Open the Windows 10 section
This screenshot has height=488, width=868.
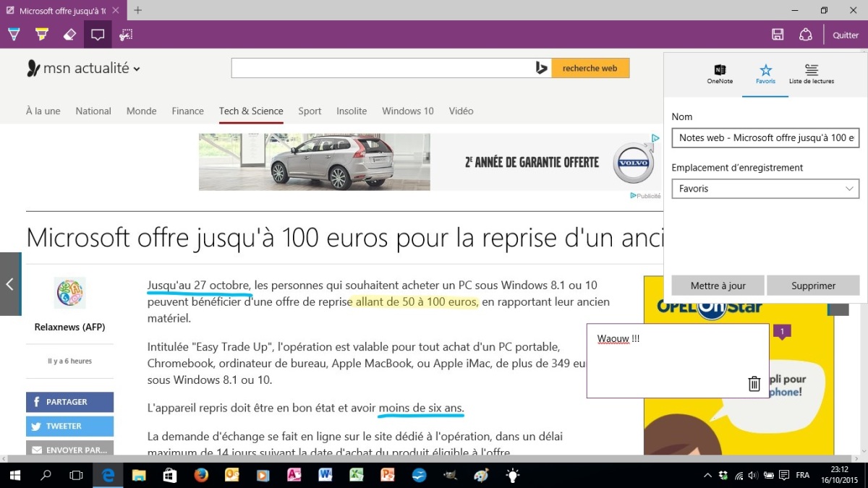[408, 111]
